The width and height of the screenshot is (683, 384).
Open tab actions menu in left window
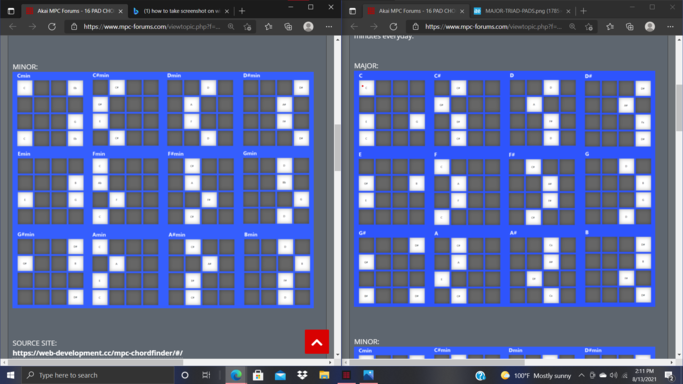11,11
